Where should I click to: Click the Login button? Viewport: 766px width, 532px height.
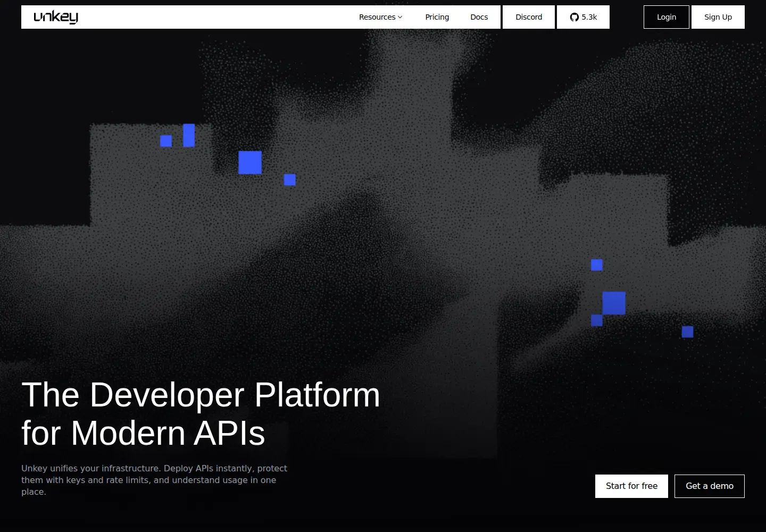[667, 17]
